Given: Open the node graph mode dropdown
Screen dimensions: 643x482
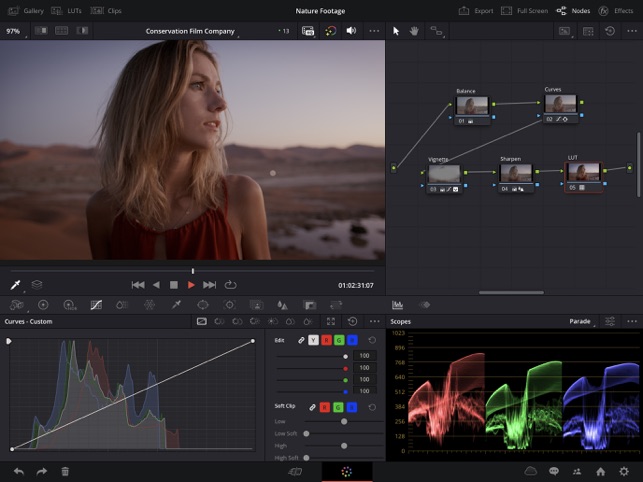Looking at the screenshot, I should point(437,31).
